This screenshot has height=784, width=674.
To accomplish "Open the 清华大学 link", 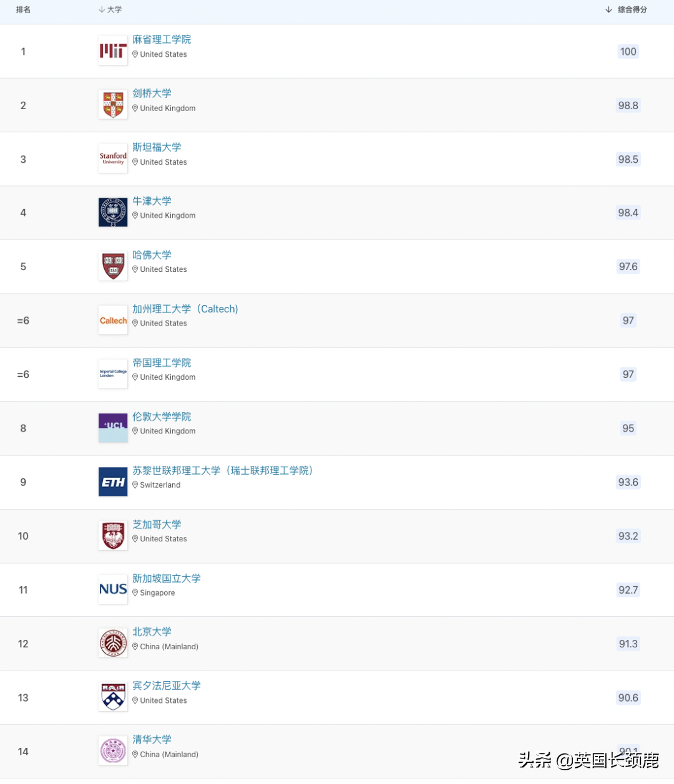I will click(x=152, y=739).
